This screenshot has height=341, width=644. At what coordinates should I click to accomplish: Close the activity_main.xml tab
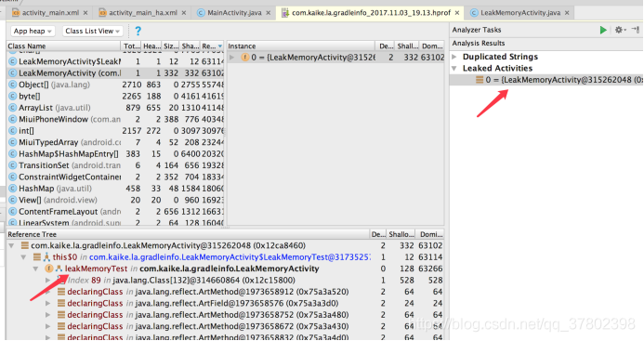pyautogui.click(x=85, y=13)
